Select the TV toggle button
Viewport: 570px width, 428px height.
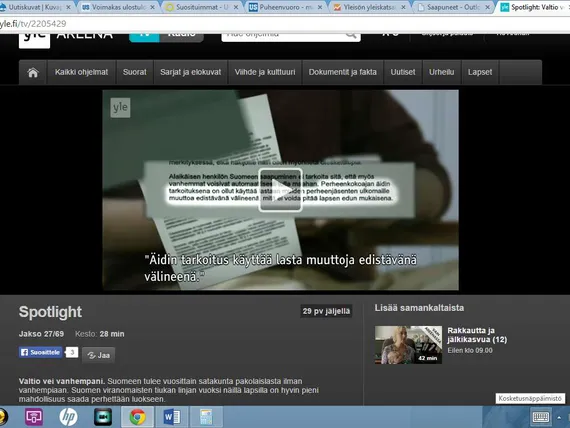pos(144,37)
